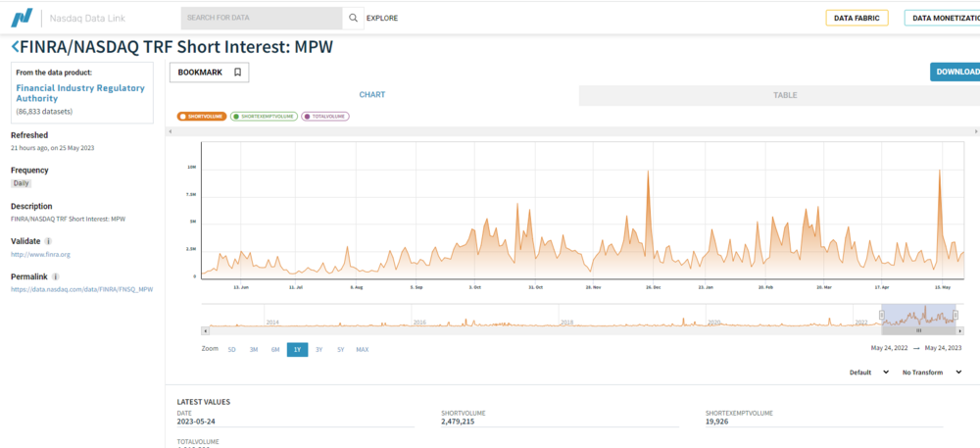Click the info icon next to Permalink
This screenshot has height=448, width=980.
(56, 276)
